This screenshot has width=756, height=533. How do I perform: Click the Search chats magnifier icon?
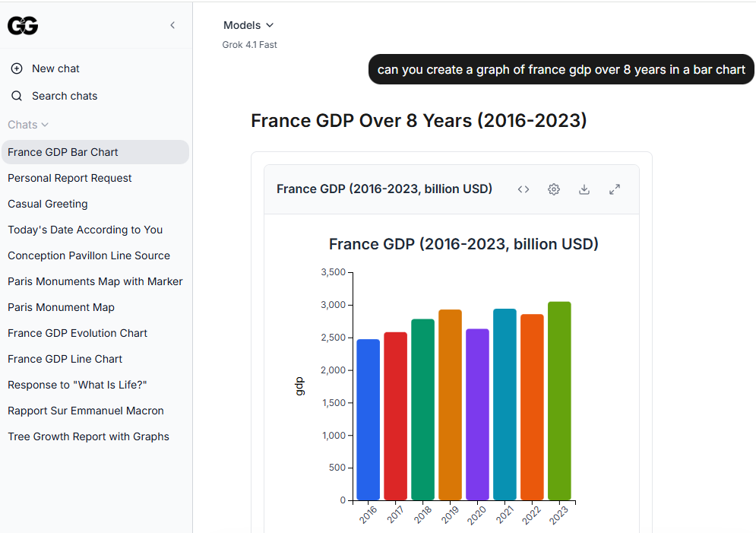coord(17,96)
